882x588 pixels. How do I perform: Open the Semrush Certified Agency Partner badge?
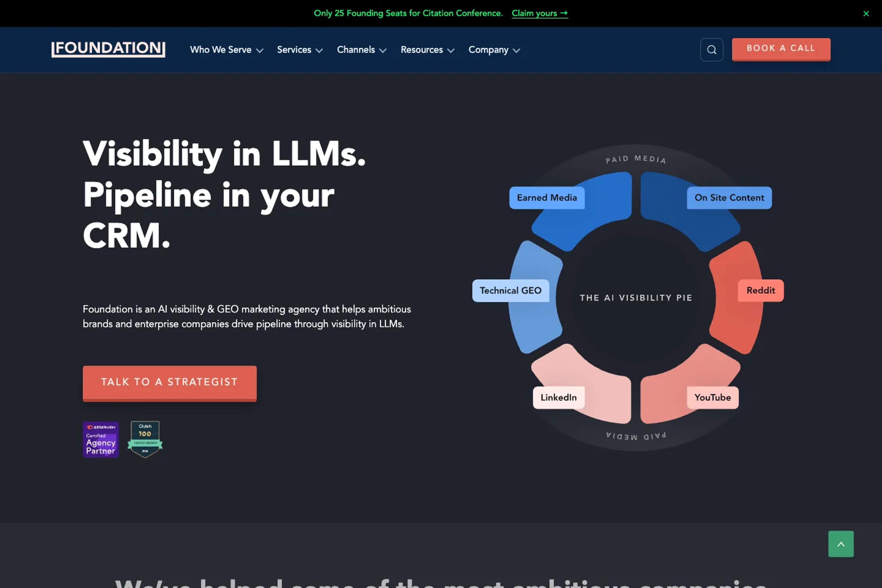tap(101, 439)
